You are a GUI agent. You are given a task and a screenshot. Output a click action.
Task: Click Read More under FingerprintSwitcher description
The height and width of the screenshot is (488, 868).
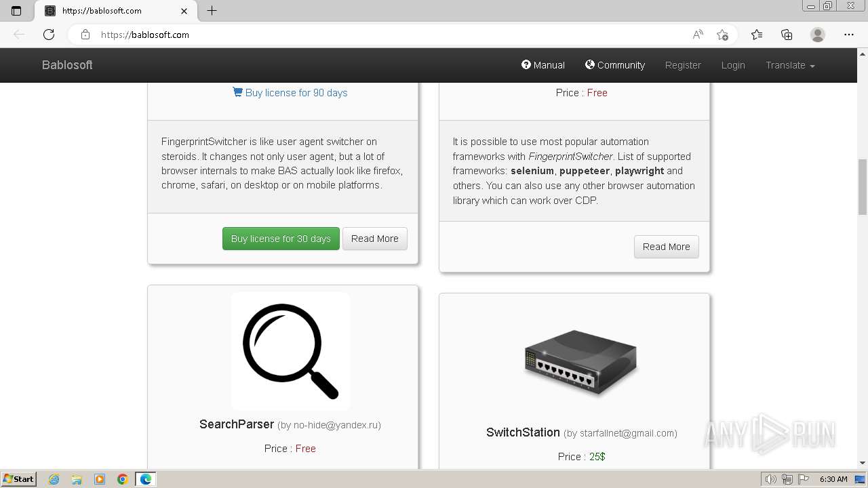[374, 239]
